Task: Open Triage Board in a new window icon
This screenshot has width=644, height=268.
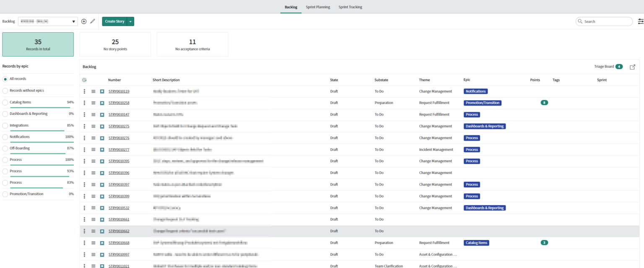Action: (633, 67)
